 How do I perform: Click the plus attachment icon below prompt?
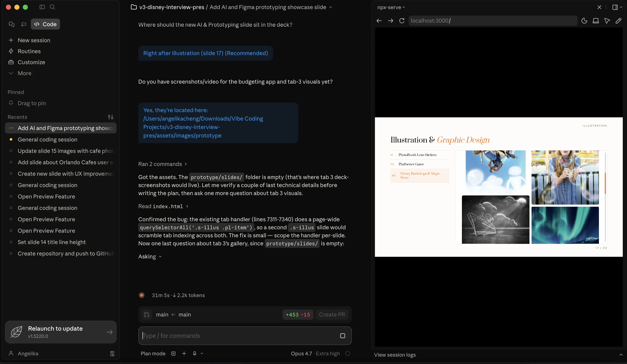[x=184, y=353]
